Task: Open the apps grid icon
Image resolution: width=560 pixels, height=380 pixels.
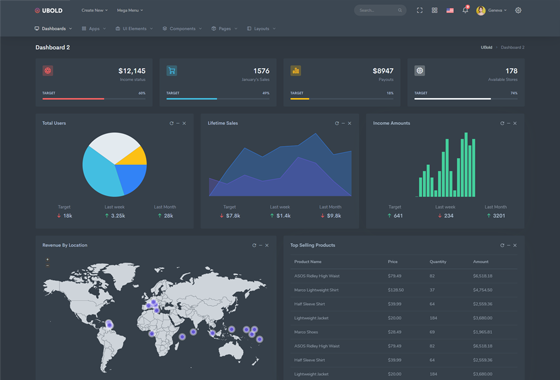Action: click(x=435, y=10)
